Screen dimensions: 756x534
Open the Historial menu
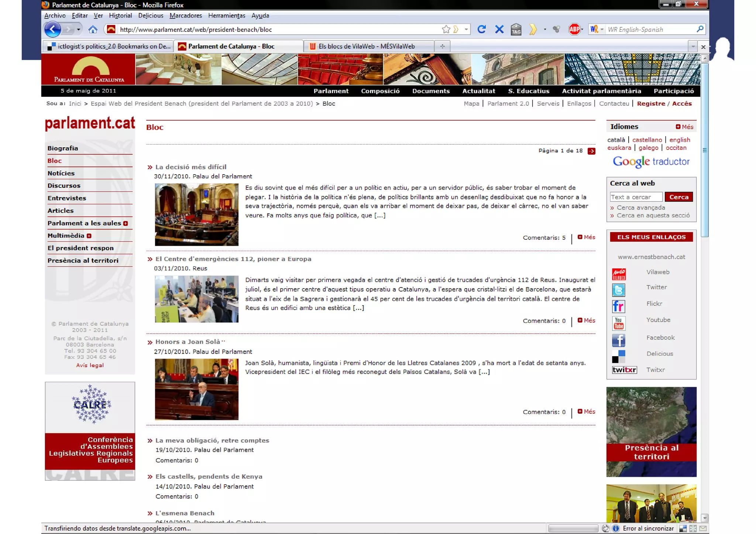coord(120,15)
